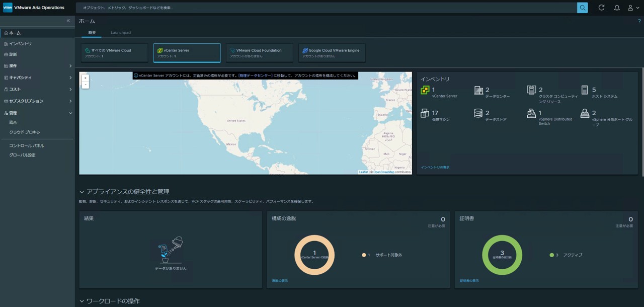The image size is (644, 307).
Task: Select the すべての VMware Cloud card
Action: pyautogui.click(x=114, y=53)
